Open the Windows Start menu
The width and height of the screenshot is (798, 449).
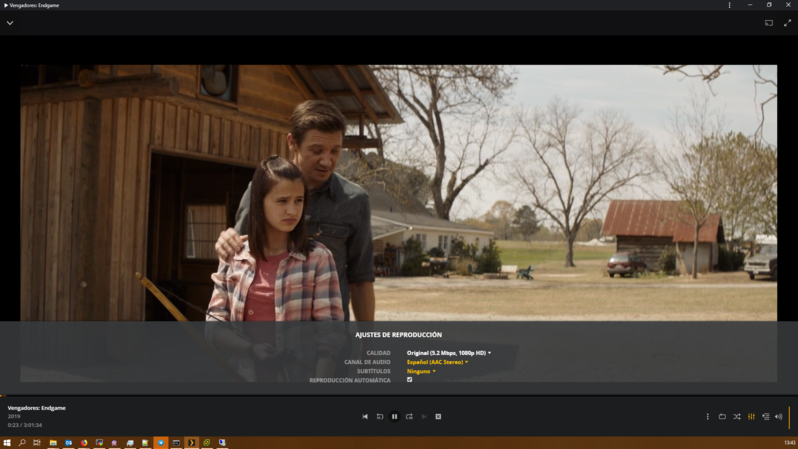tap(7, 443)
